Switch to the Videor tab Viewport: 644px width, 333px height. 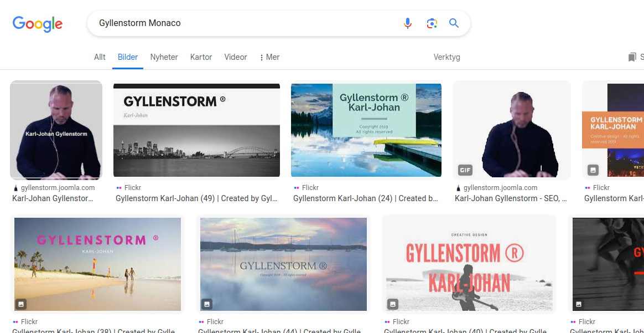pyautogui.click(x=236, y=57)
